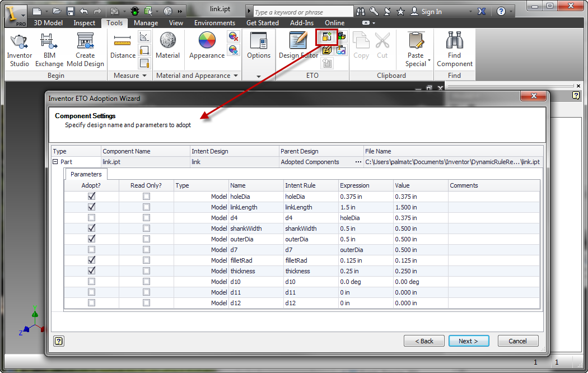Expand the quick access toolbar overflow

(180, 11)
